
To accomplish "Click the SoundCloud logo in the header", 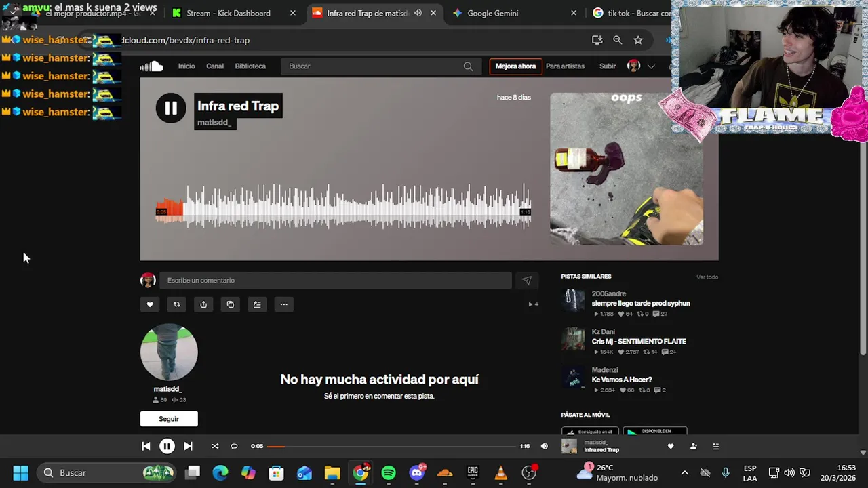I will click(151, 66).
